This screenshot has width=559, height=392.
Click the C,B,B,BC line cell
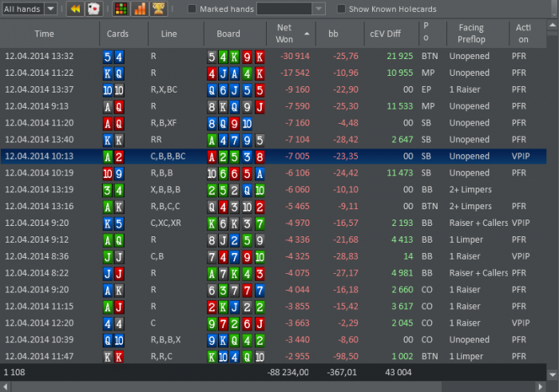168,156
